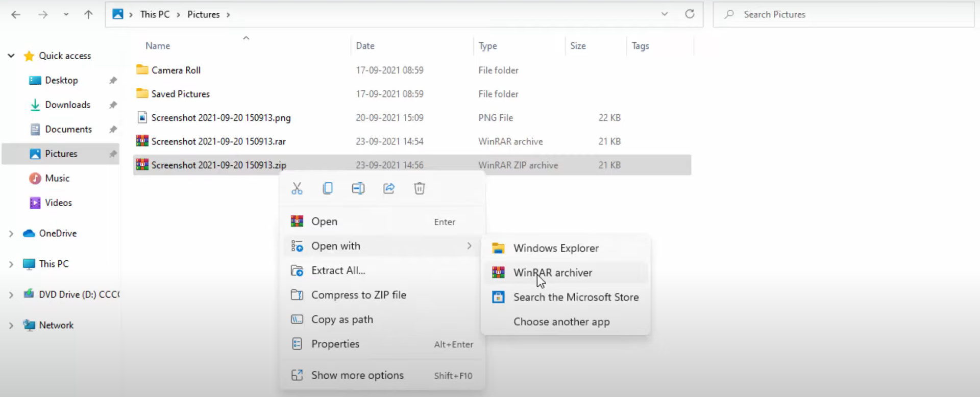The width and height of the screenshot is (980, 397).
Task: Click the Delete trash icon
Action: (x=419, y=188)
